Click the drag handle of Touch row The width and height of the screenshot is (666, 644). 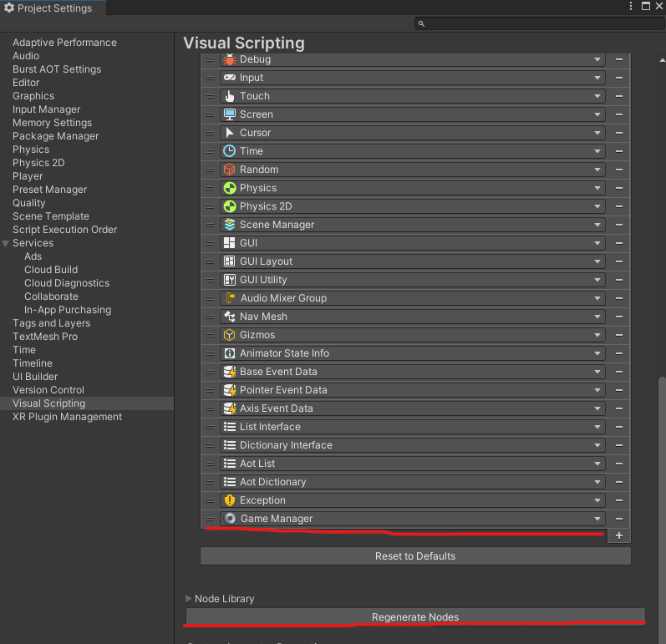tap(210, 96)
